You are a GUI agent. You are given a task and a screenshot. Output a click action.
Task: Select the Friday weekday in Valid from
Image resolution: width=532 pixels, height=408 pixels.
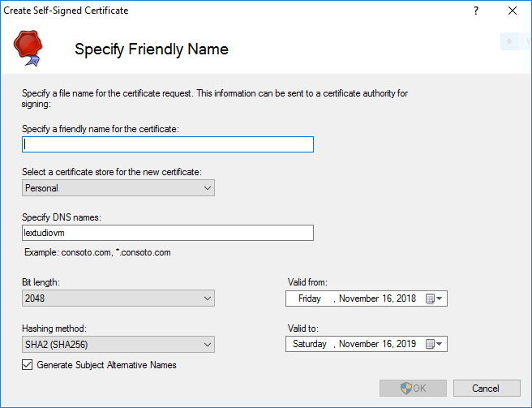310,298
